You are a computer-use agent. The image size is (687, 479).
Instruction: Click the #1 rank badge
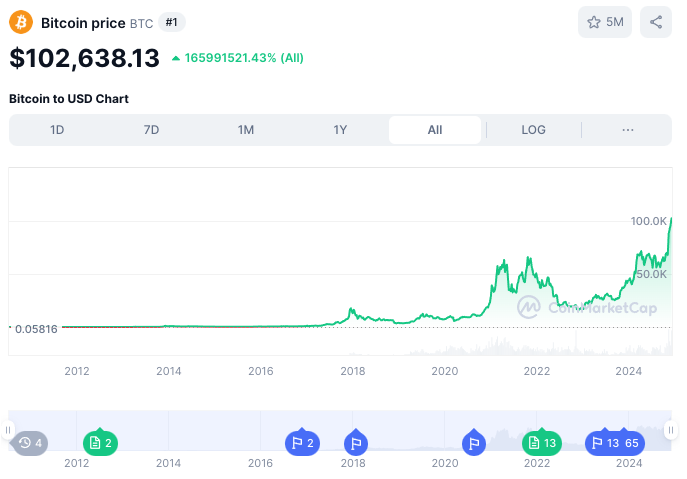coord(172,22)
